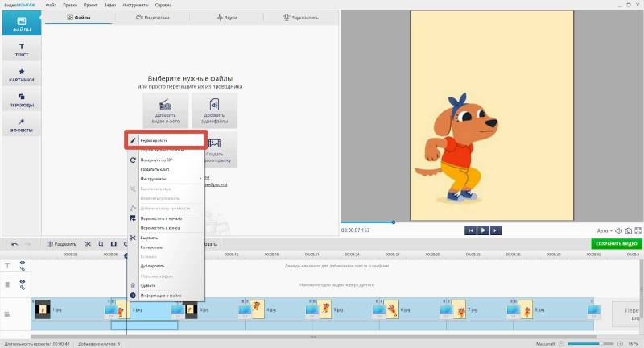Take a snapshot with the camera icon
This screenshot has width=644, height=348.
629,231
